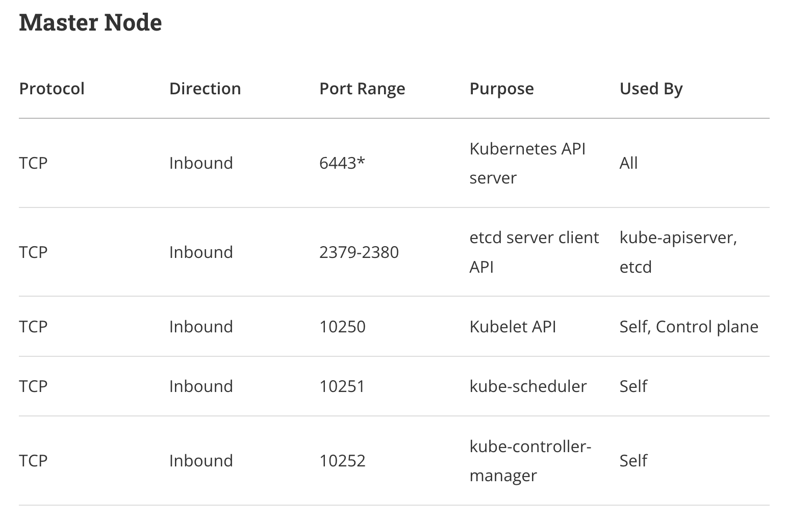The image size is (812, 523).
Task: Click the Kubernetes API server purpose cell
Action: coord(527,163)
